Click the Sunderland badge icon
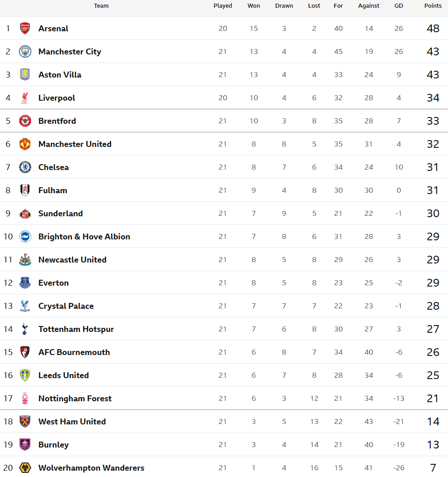The image size is (448, 477). (x=25, y=214)
